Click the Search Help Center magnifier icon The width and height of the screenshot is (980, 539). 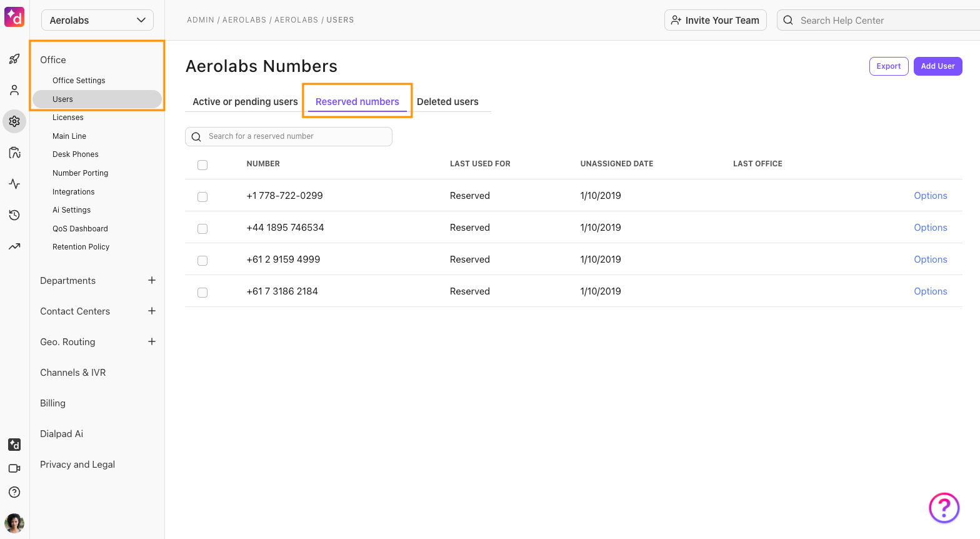point(788,20)
